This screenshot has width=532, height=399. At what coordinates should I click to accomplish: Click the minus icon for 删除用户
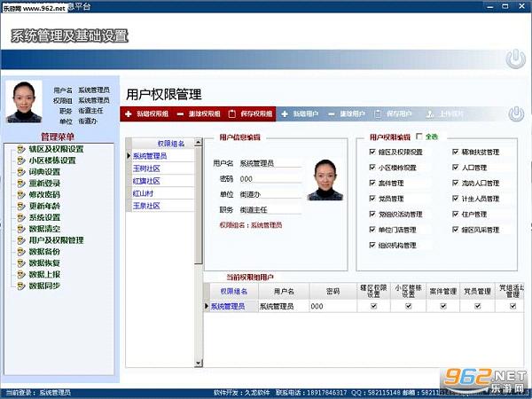[332, 114]
